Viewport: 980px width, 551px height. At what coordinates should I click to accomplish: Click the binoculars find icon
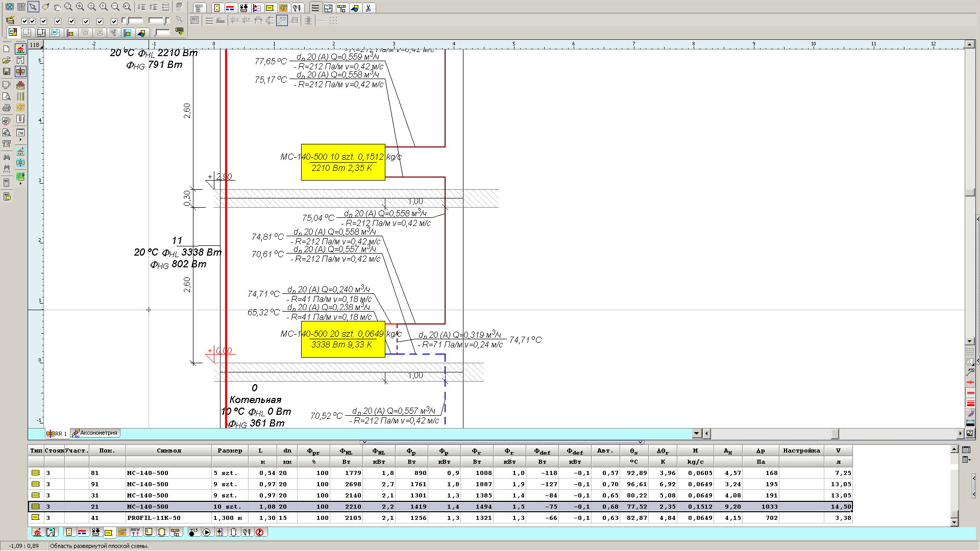pyautogui.click(x=7, y=158)
